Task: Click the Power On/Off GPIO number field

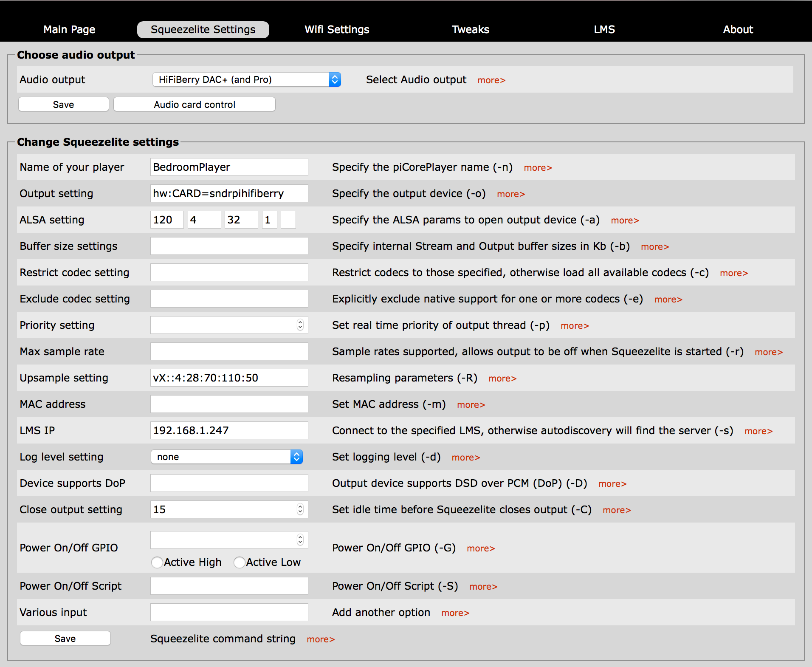Action: tap(229, 540)
